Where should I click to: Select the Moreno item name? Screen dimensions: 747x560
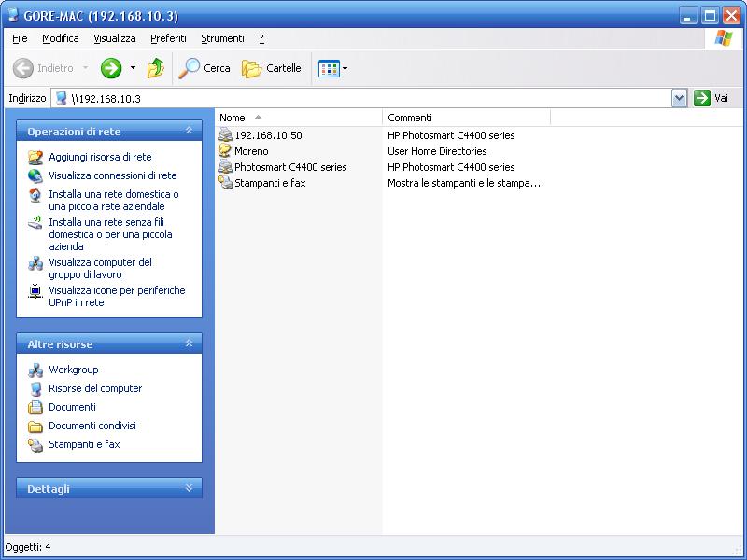[251, 151]
